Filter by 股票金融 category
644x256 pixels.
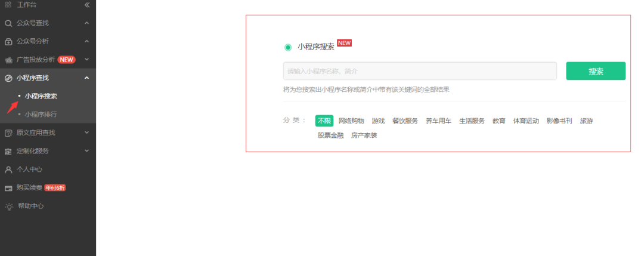[x=330, y=135]
